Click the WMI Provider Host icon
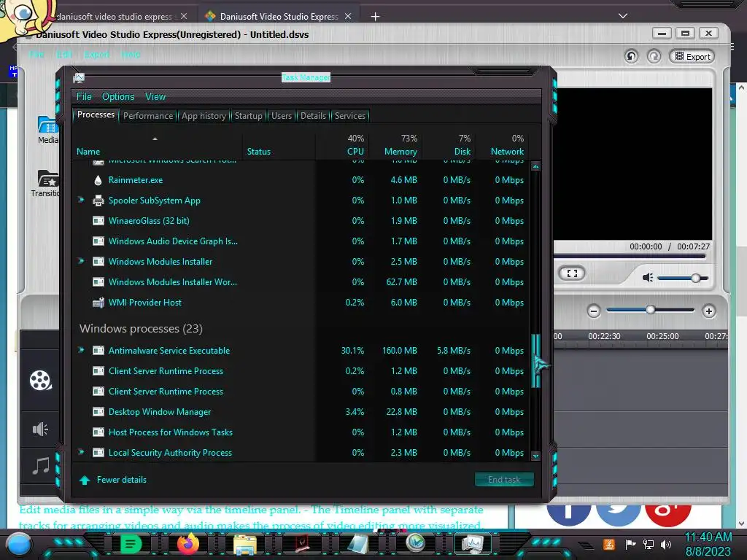Viewport: 747px width, 560px height. (98, 303)
